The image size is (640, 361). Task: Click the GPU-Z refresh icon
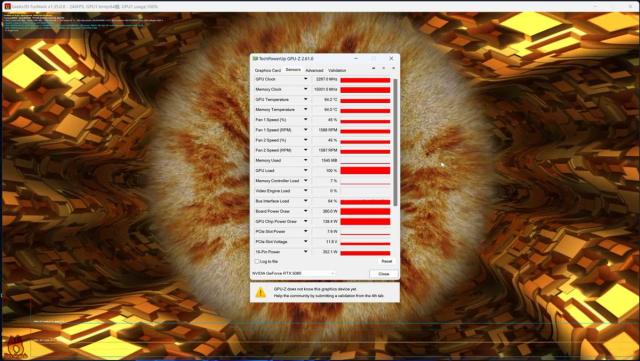[x=384, y=68]
